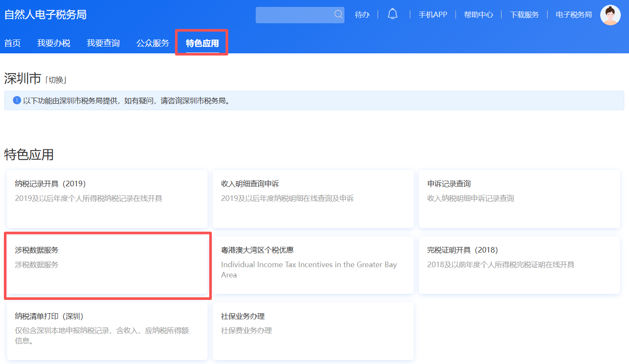Go to the 公众服务 tab
Image resolution: width=629 pixels, height=364 pixels.
pos(153,43)
